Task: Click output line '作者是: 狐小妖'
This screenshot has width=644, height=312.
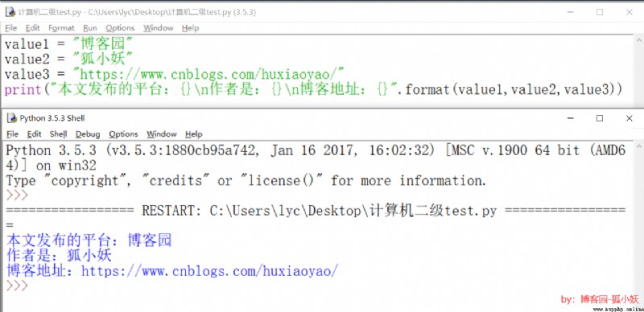Action: (x=59, y=256)
